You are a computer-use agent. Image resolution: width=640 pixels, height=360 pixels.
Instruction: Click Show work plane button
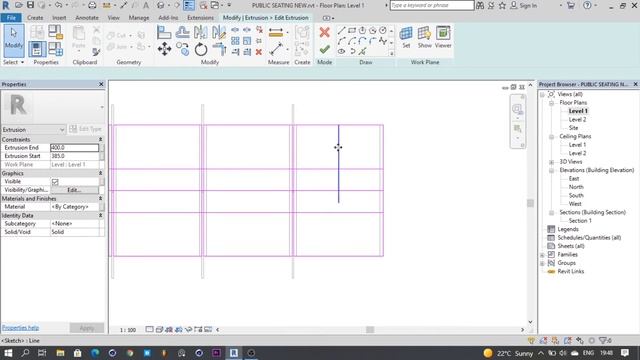[424, 38]
